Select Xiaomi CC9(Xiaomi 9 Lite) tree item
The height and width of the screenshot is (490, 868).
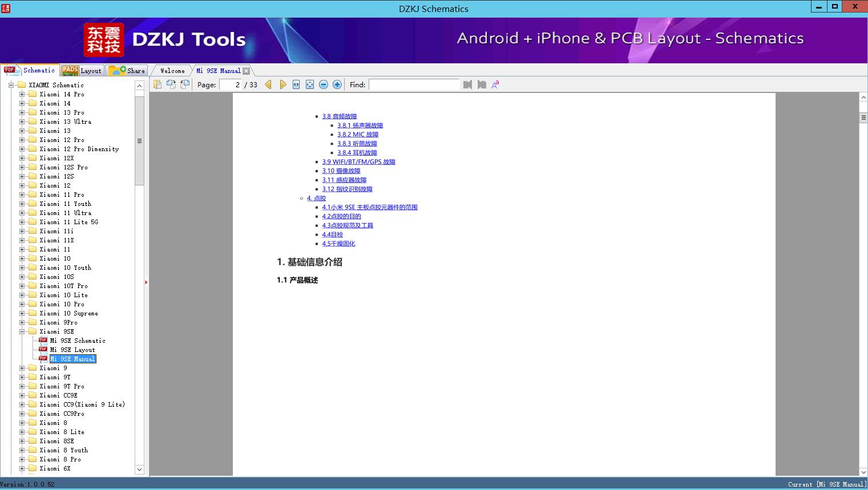[x=82, y=404]
